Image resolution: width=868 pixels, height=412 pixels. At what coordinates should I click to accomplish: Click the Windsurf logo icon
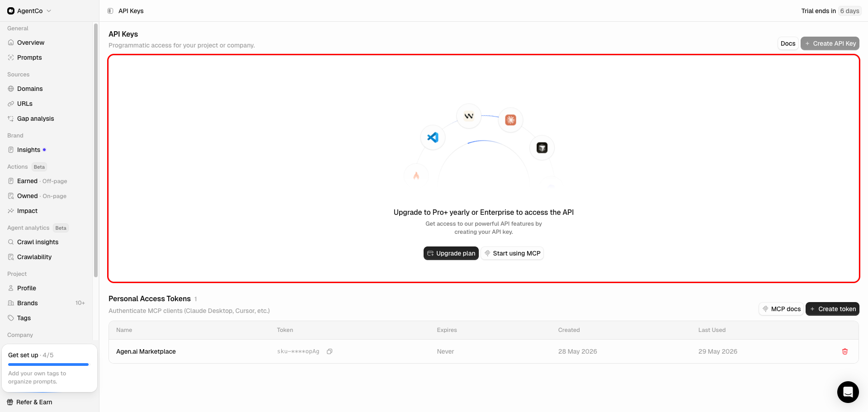point(469,116)
